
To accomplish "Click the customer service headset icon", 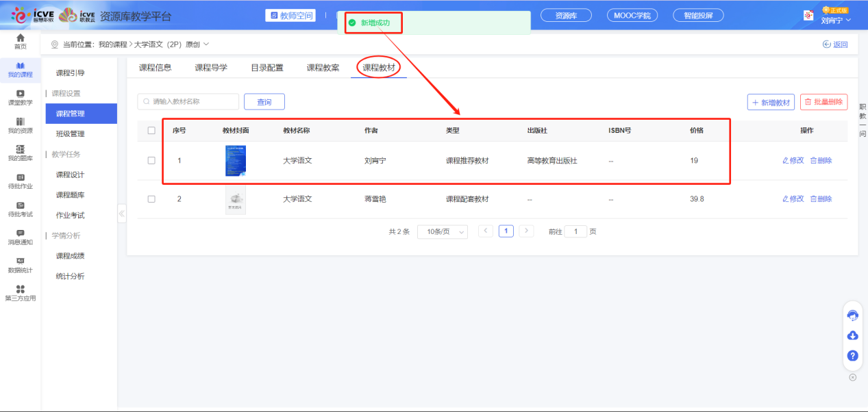I will pos(852,315).
